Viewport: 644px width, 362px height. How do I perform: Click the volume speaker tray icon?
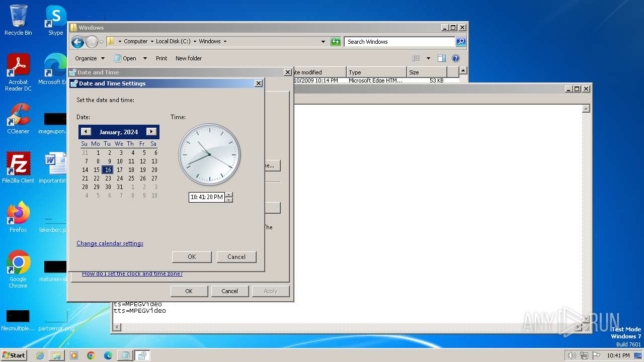pos(572,355)
